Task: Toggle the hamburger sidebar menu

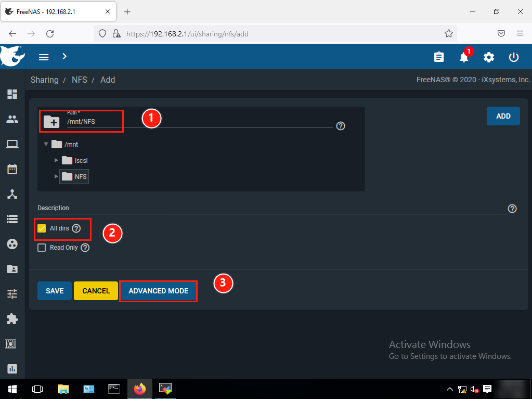Action: 44,57
